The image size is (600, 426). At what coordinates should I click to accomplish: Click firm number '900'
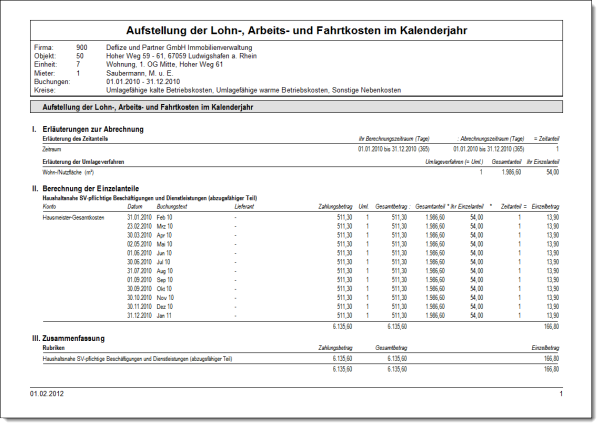[82, 47]
